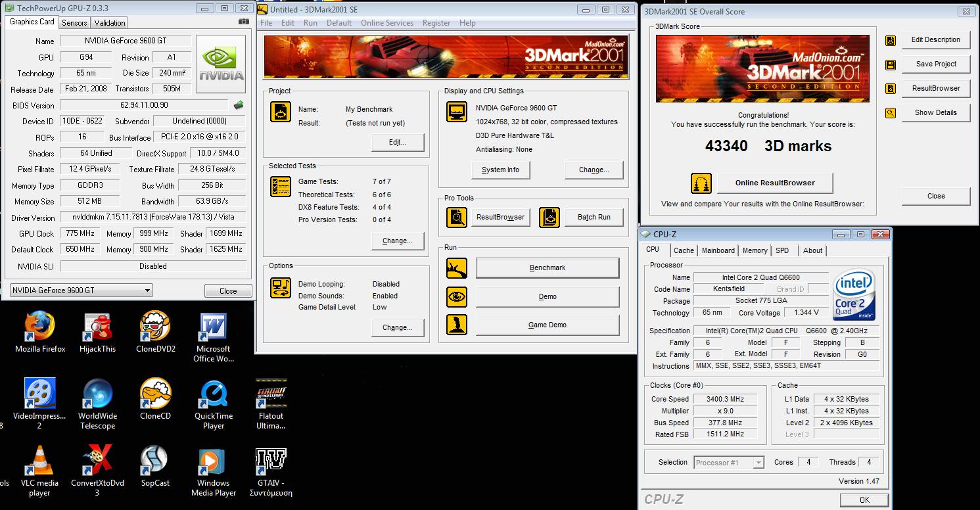
Task: Click Change... under Selected Tests
Action: (x=397, y=241)
